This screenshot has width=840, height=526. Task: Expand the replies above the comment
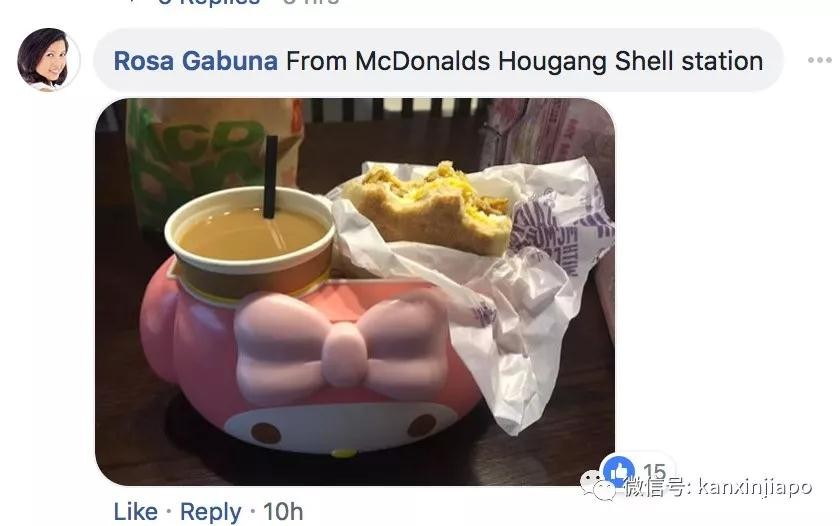pos(209,3)
